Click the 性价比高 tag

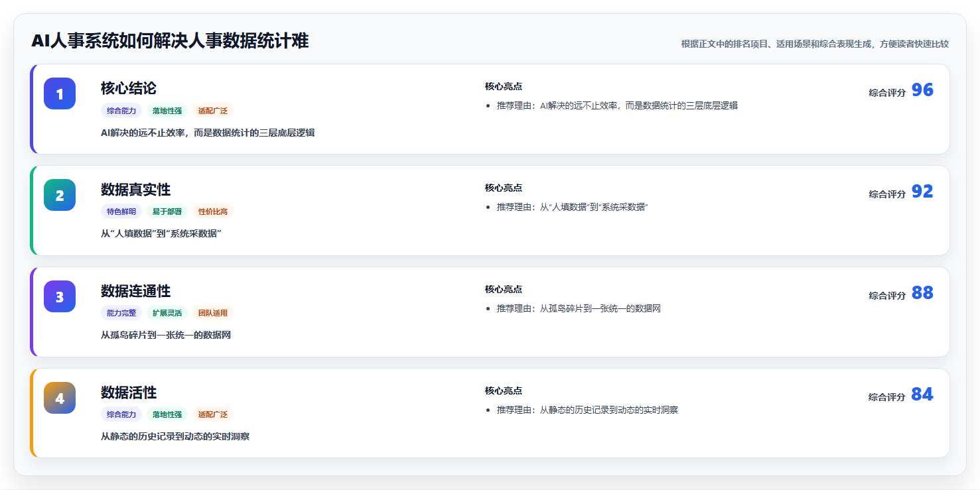pyautogui.click(x=213, y=212)
